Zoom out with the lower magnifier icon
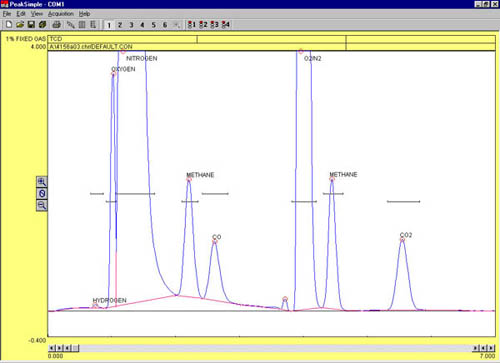This screenshot has height=363, width=500. pos(42,205)
